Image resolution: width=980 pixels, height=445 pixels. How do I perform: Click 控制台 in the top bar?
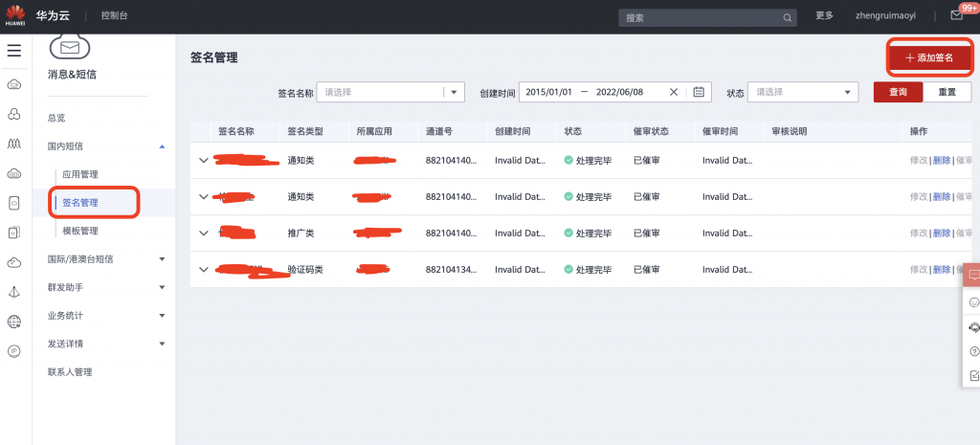(115, 15)
